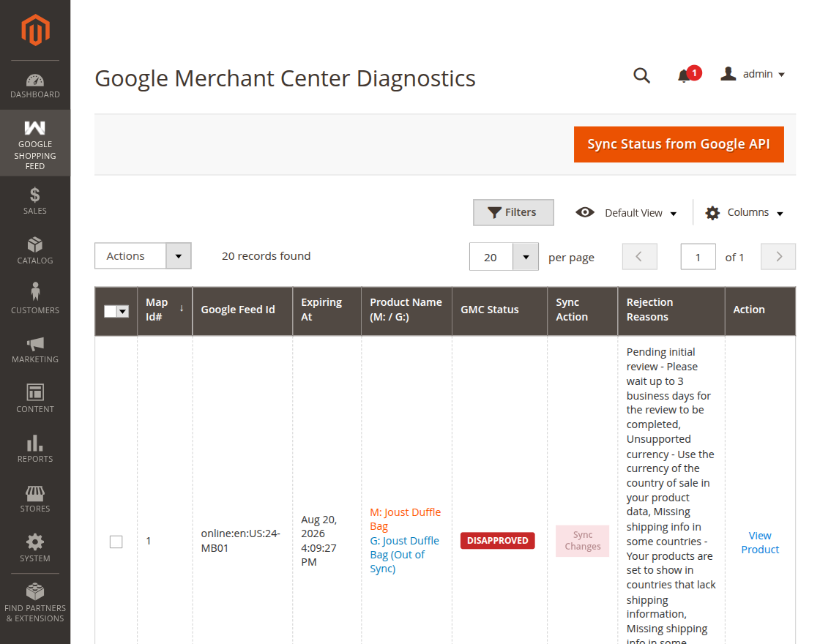This screenshot has width=820, height=644.
Task: Expand the Default View dropdown
Action: point(627,213)
